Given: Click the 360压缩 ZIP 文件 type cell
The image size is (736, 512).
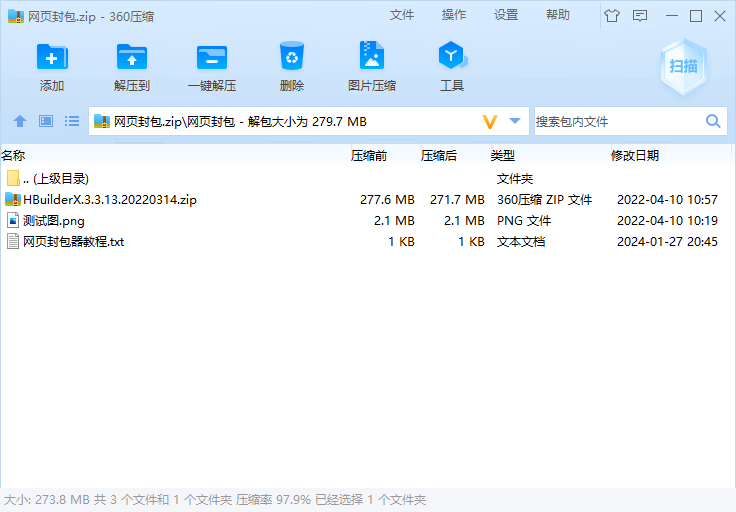Looking at the screenshot, I should (x=544, y=199).
